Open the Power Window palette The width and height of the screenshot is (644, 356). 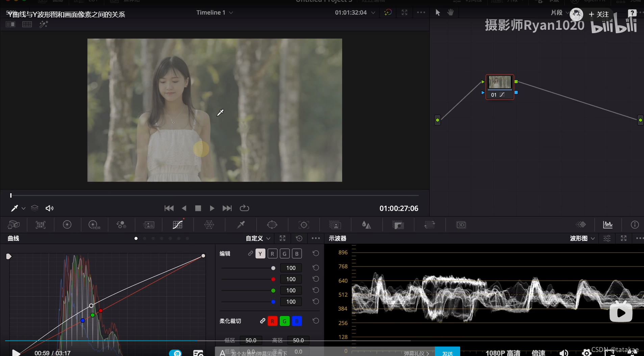[272, 225]
